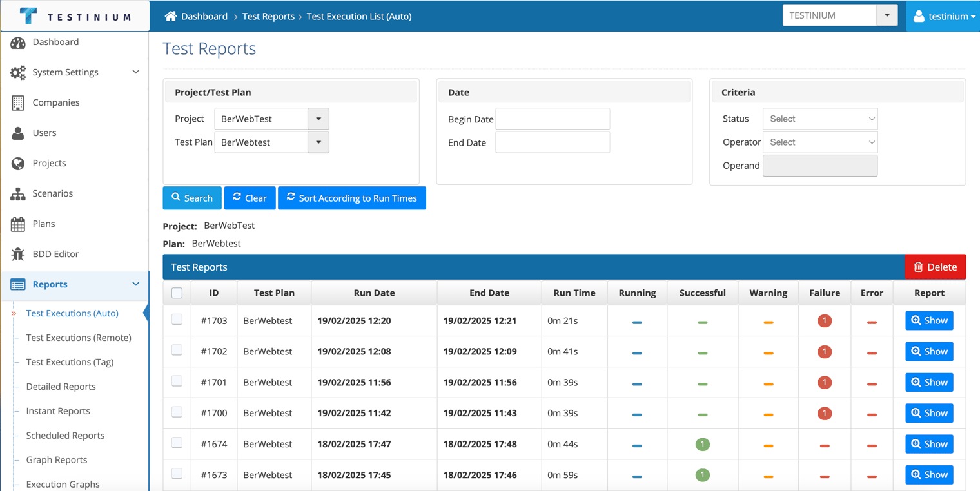
Task: Collapse the Reports submenu chevron
Action: click(135, 284)
